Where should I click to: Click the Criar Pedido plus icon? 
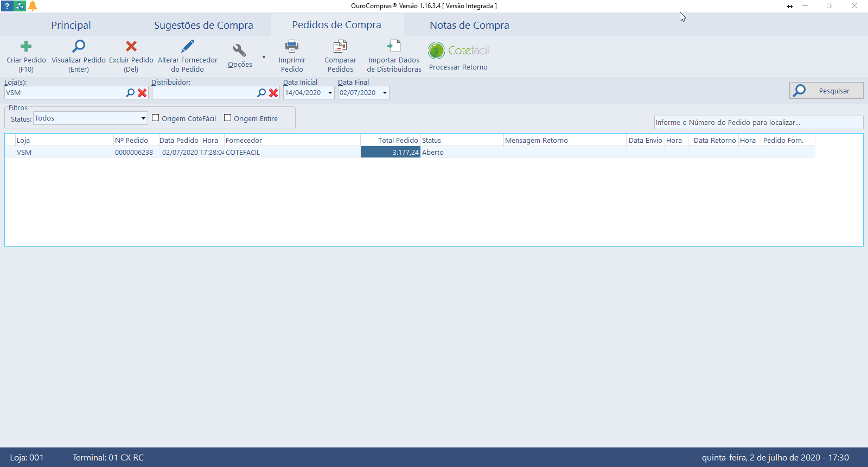tap(26, 47)
